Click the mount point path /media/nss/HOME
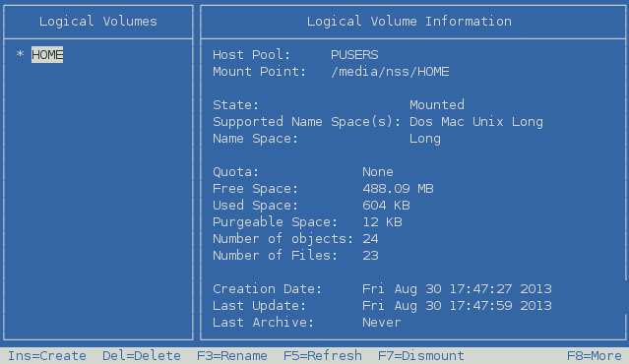This screenshot has height=364, width=629. pos(390,72)
